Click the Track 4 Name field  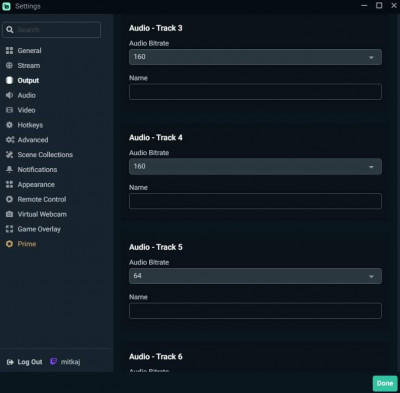click(255, 201)
